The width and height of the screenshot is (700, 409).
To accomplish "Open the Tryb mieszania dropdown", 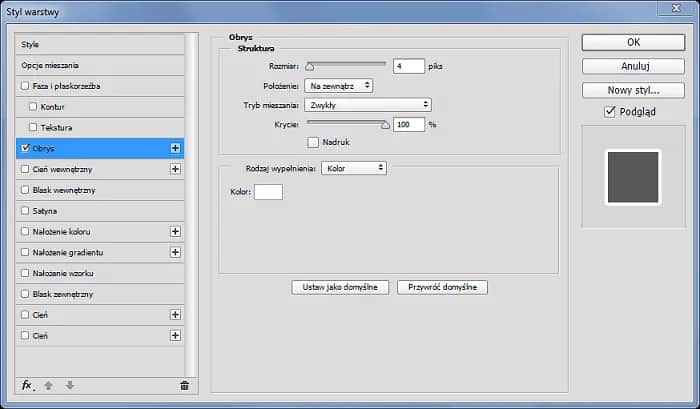I will point(369,105).
